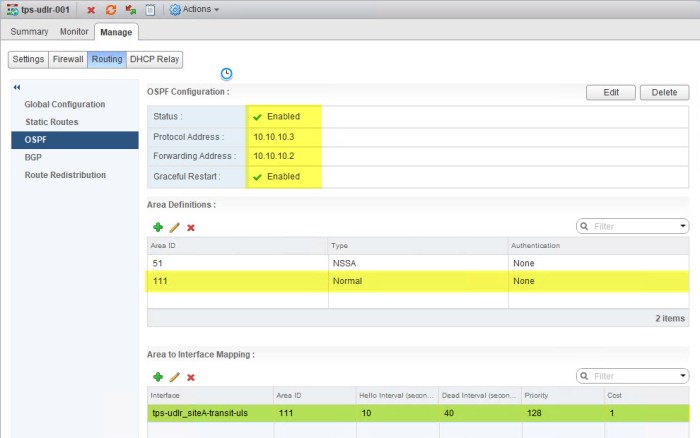Open Interface Mapping filter dropdown arrow

(683, 375)
